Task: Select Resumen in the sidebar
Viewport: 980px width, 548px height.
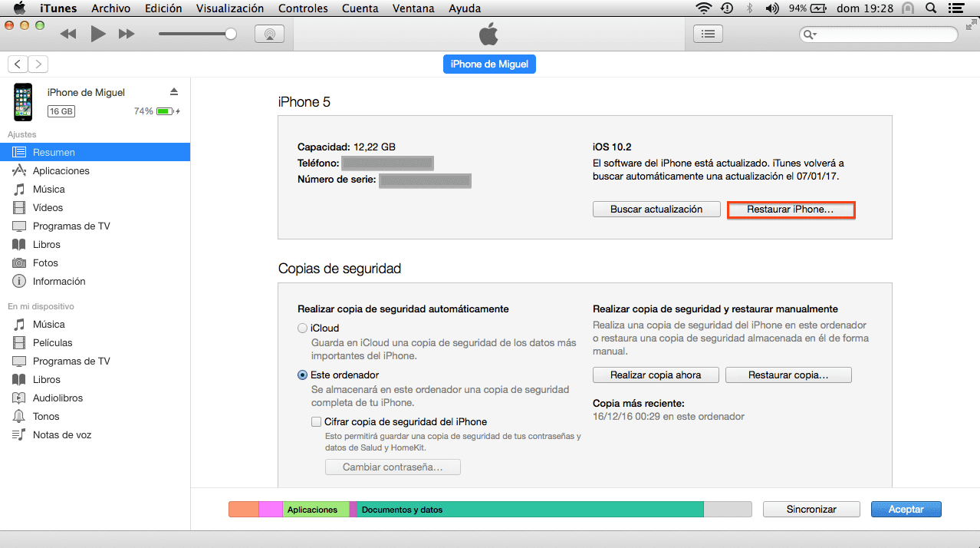Action: [95, 152]
